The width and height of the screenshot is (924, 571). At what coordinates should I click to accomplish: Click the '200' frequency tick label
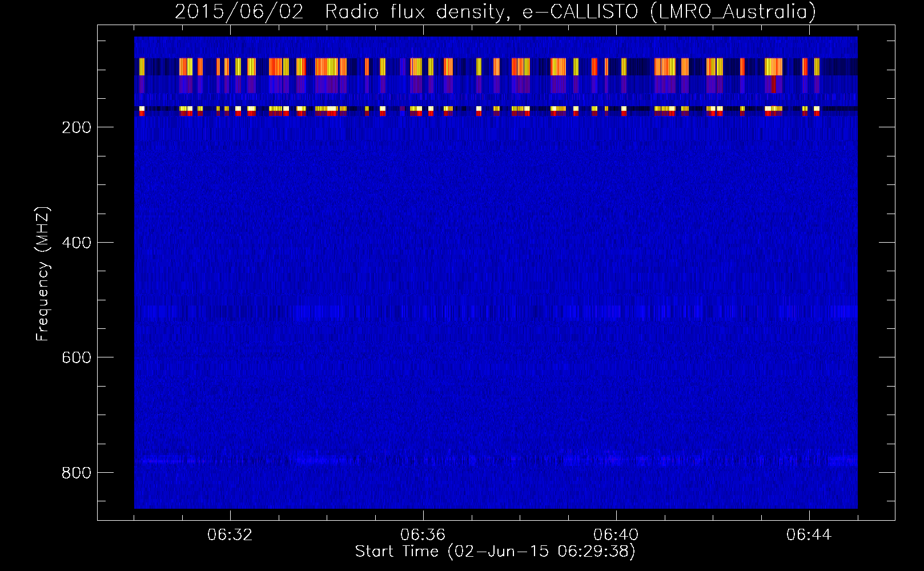click(x=77, y=127)
